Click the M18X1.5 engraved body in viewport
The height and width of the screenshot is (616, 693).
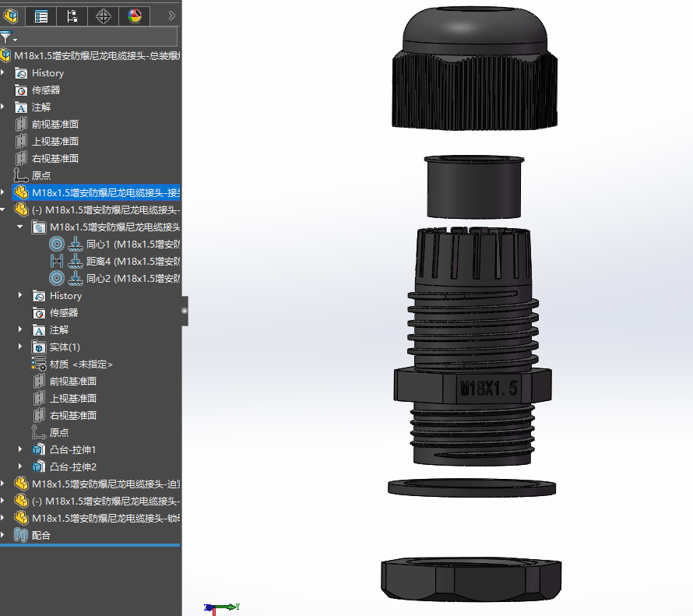[473, 346]
